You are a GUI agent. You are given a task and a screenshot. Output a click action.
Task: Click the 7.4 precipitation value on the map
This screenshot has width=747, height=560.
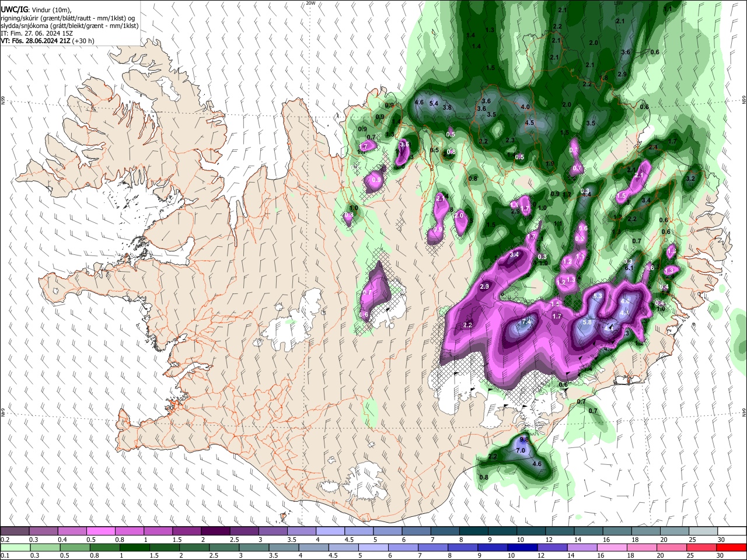[x=526, y=322]
